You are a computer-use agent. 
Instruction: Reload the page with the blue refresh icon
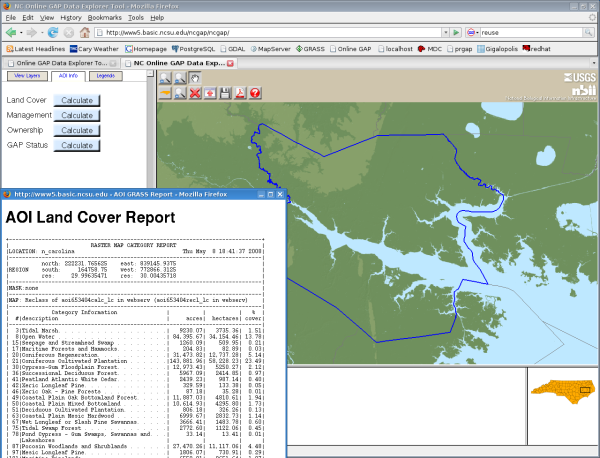53,33
